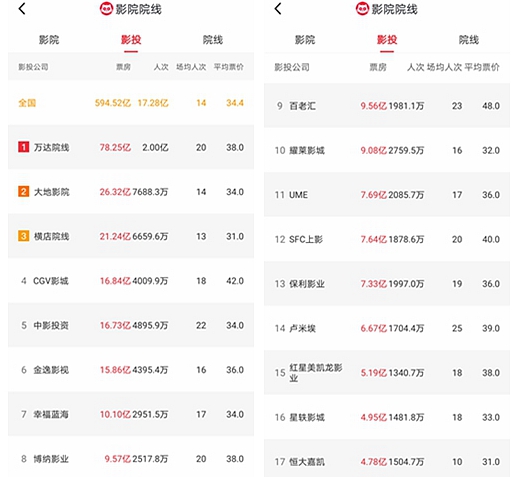Tap the back arrow on the right panel

(x=278, y=9)
